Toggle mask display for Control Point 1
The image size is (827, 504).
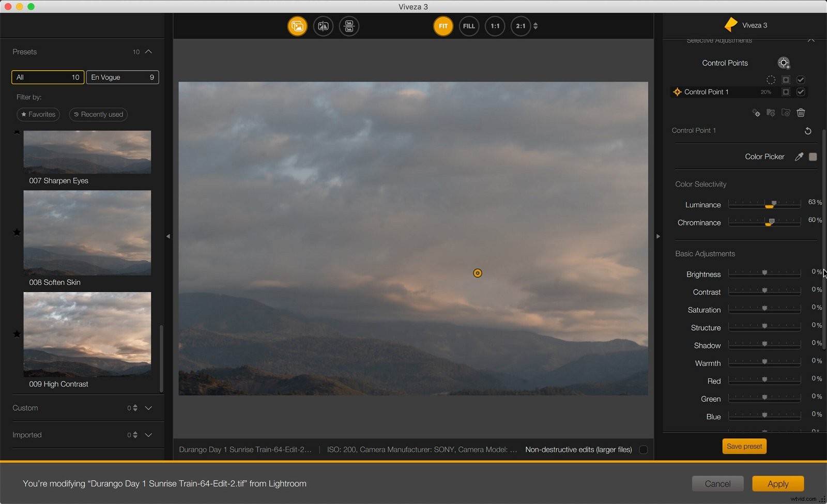786,92
